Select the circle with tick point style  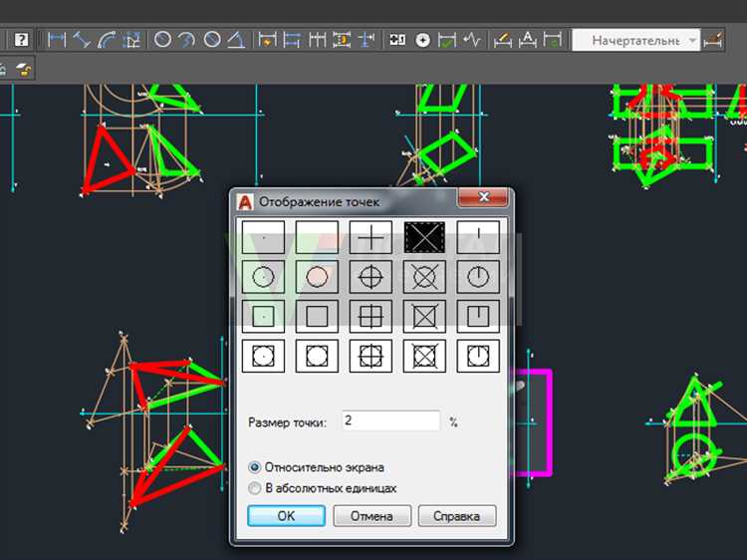[478, 276]
